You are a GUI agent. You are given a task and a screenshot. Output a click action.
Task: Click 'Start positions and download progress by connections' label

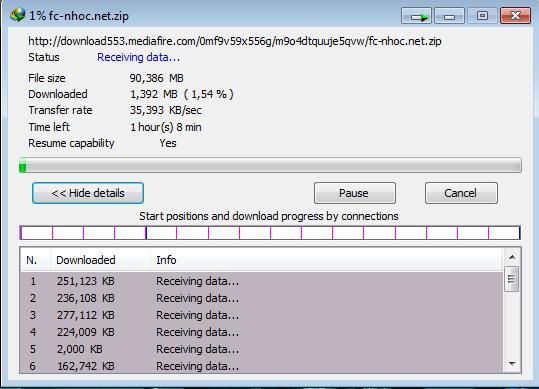pyautogui.click(x=268, y=216)
